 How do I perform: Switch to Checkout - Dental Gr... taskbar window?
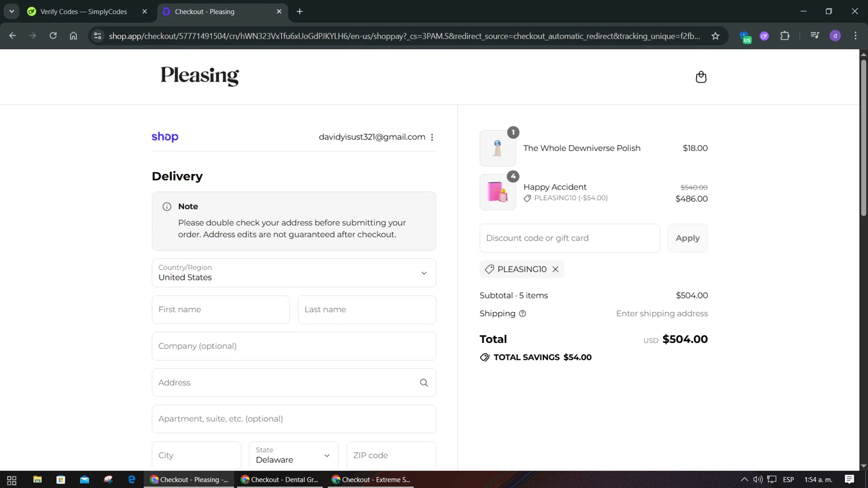coord(280,480)
